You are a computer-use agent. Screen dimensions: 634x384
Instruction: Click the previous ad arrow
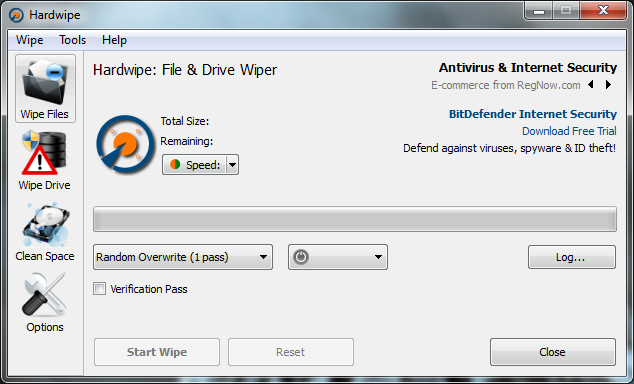pos(591,84)
